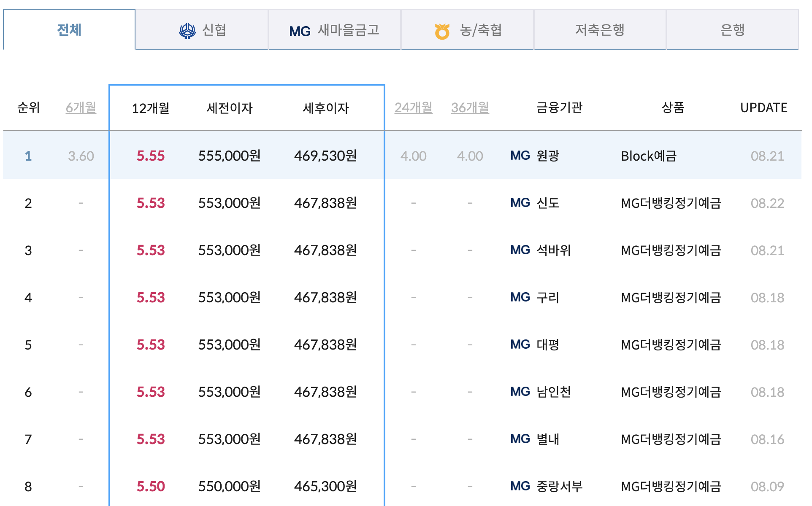Open the Block예금 product
This screenshot has width=812, height=506.
[649, 156]
